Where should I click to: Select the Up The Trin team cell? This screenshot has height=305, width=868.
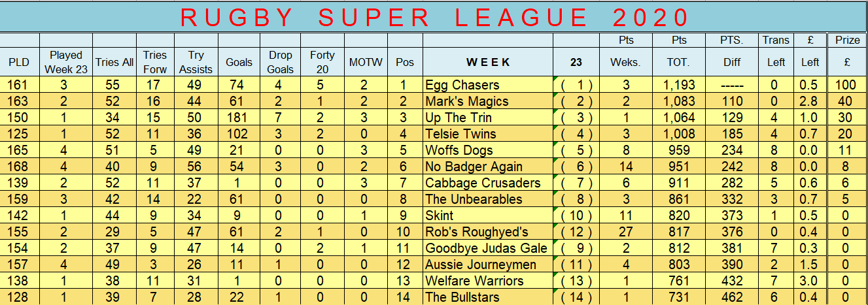(x=488, y=118)
